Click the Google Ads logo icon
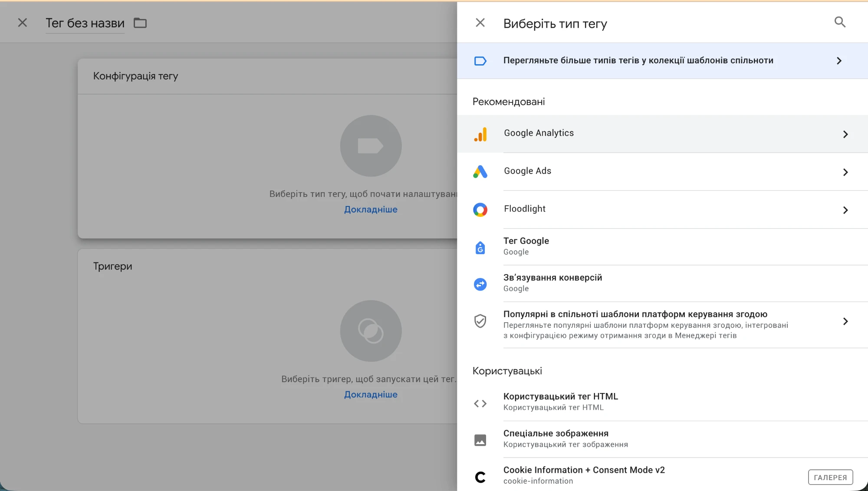 (480, 172)
